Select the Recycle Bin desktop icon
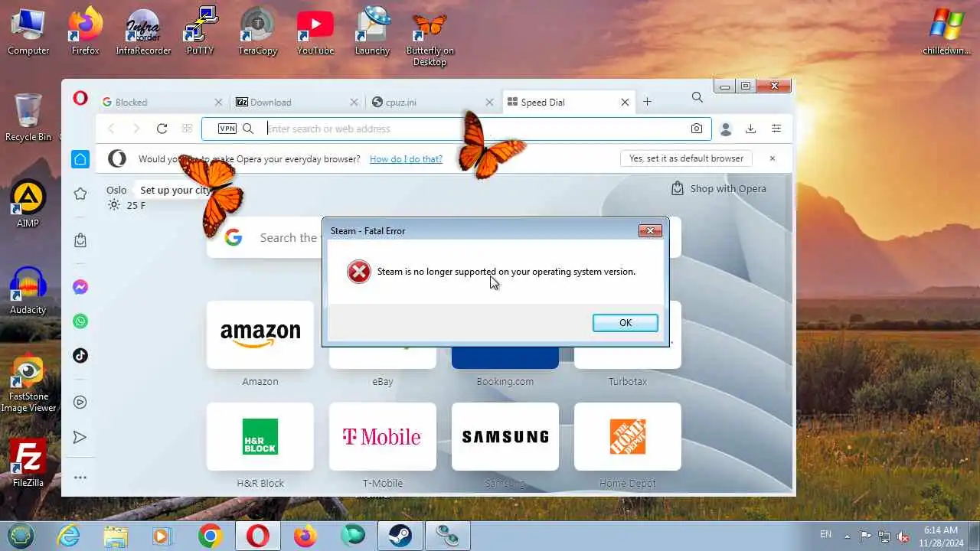Image resolution: width=980 pixels, height=551 pixels. point(28,118)
